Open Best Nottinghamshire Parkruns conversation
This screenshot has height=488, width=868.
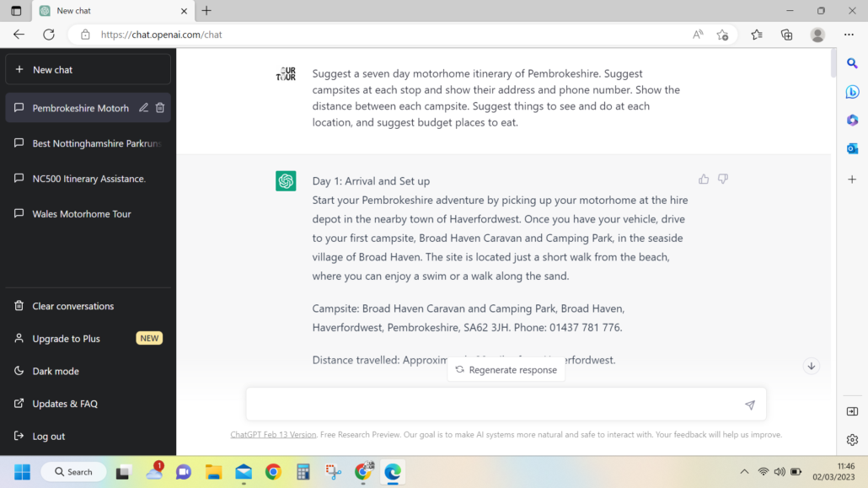coord(88,143)
